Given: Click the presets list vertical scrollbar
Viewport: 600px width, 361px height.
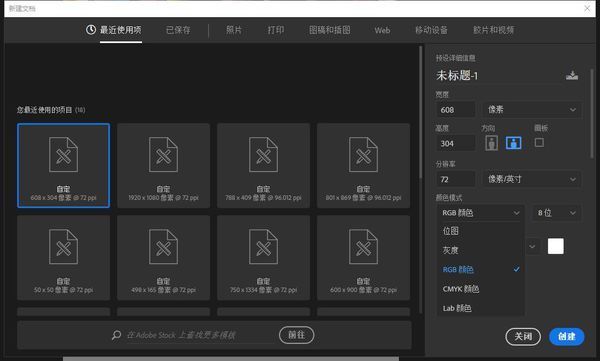Looking at the screenshot, I should tap(421, 113).
